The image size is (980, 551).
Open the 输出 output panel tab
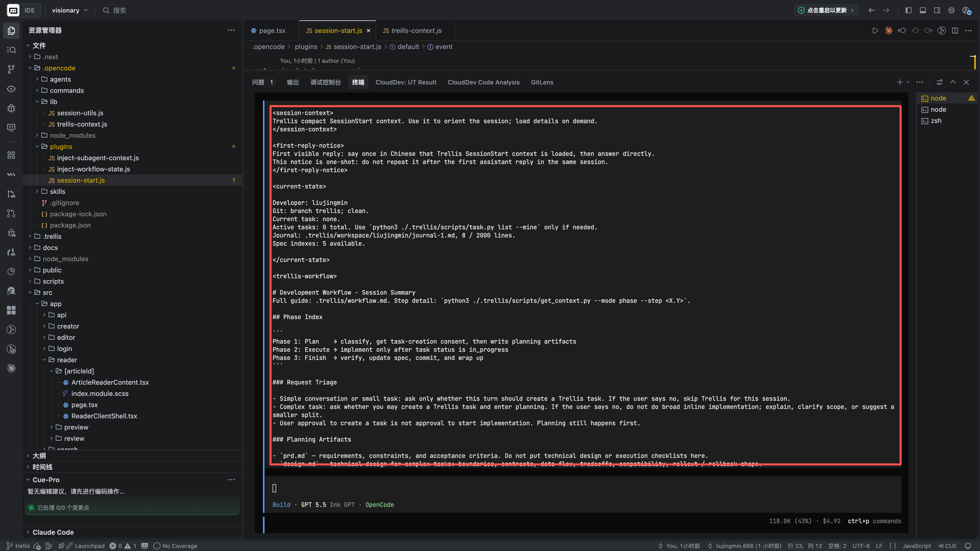tap(292, 82)
